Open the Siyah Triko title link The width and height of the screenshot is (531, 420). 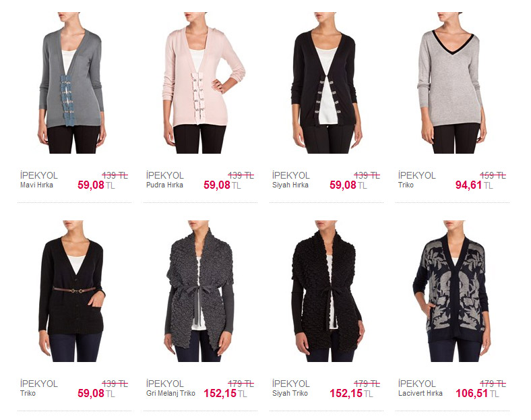pyautogui.click(x=290, y=393)
